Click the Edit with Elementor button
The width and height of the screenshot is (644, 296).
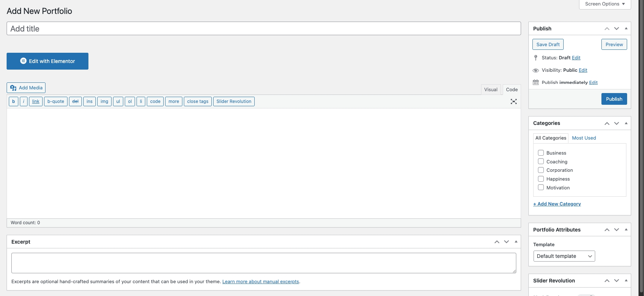coord(47,61)
